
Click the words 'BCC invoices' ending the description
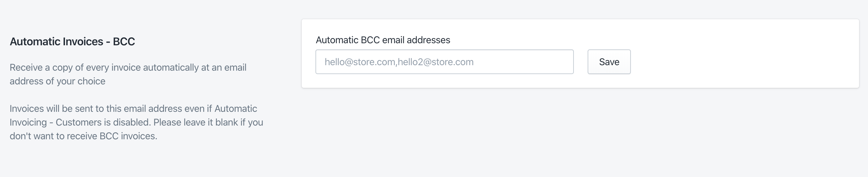point(128,136)
